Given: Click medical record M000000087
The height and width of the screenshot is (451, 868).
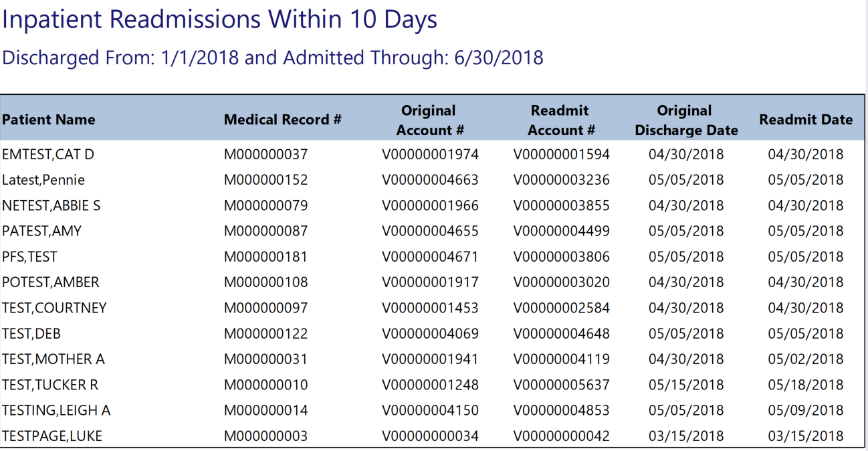Looking at the screenshot, I should [265, 232].
